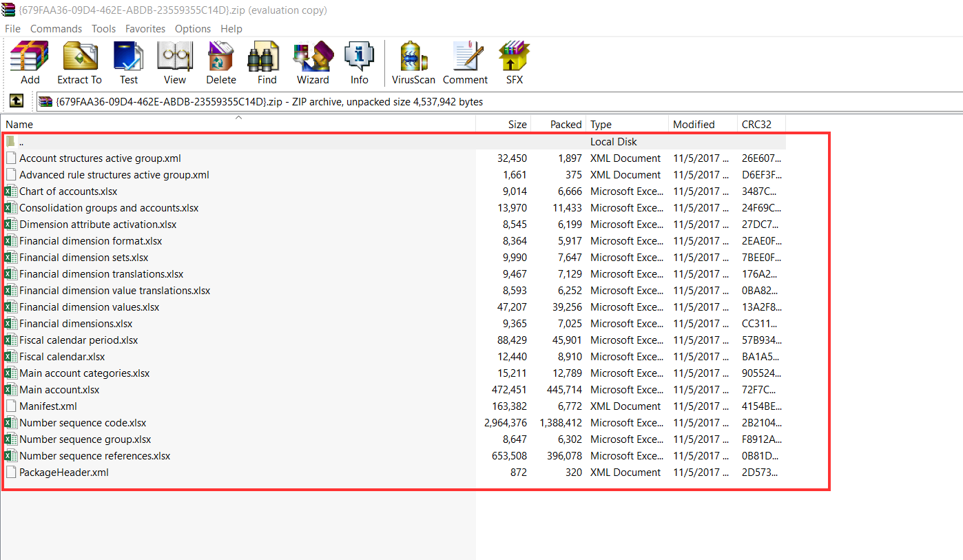Click the Comment toolbar icon
963x560 pixels.
pos(465,62)
